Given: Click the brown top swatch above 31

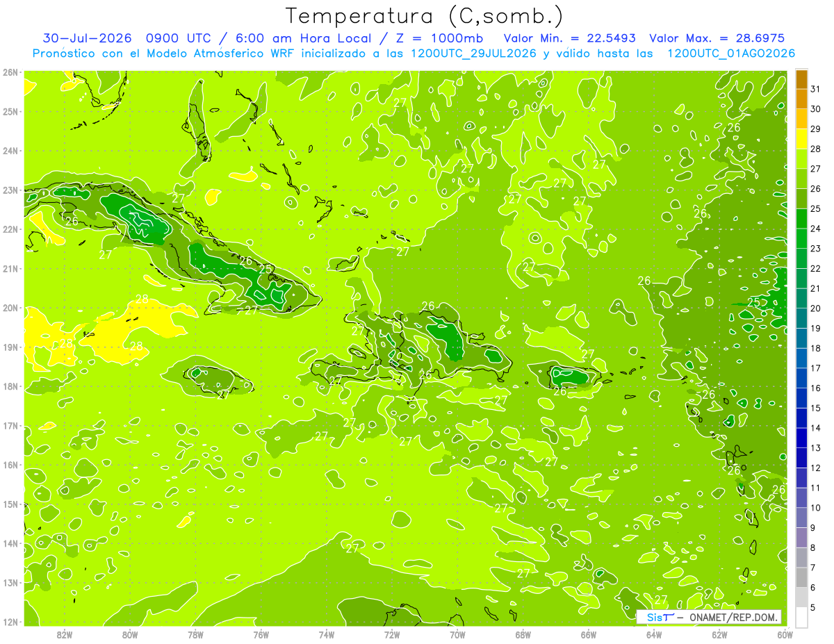Looking at the screenshot, I should [801, 79].
